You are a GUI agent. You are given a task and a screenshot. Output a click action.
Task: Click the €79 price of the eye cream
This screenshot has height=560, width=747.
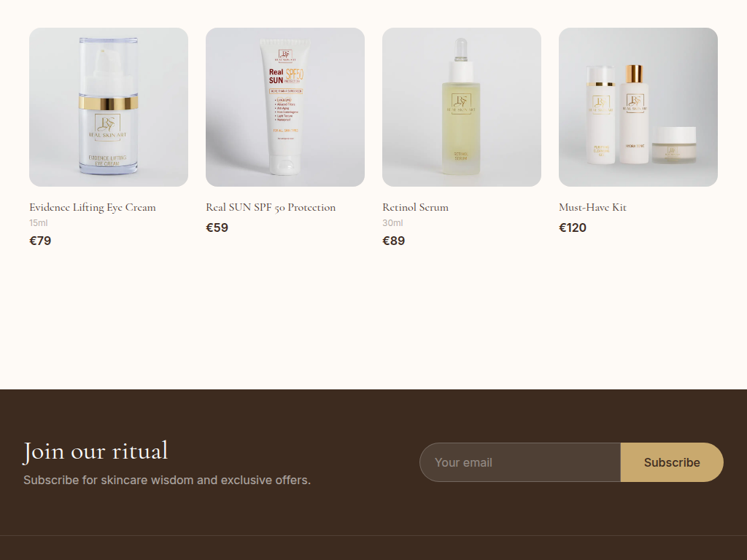(41, 241)
